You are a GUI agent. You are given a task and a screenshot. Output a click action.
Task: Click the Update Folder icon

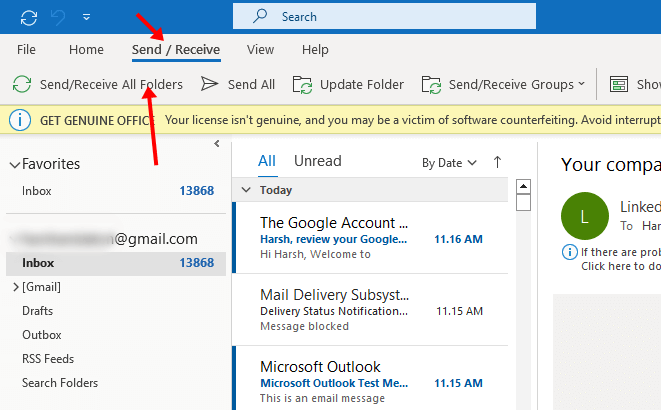pos(303,85)
